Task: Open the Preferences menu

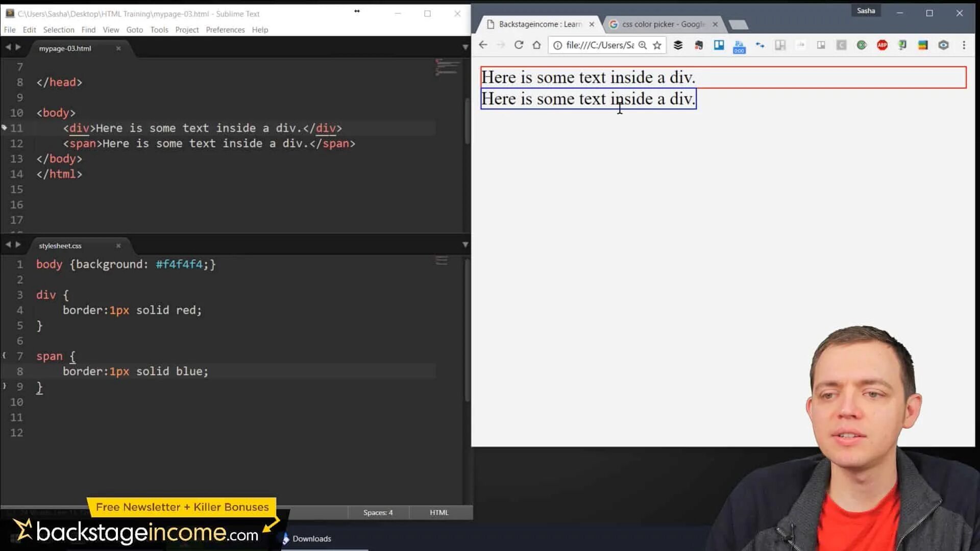Action: [x=225, y=30]
